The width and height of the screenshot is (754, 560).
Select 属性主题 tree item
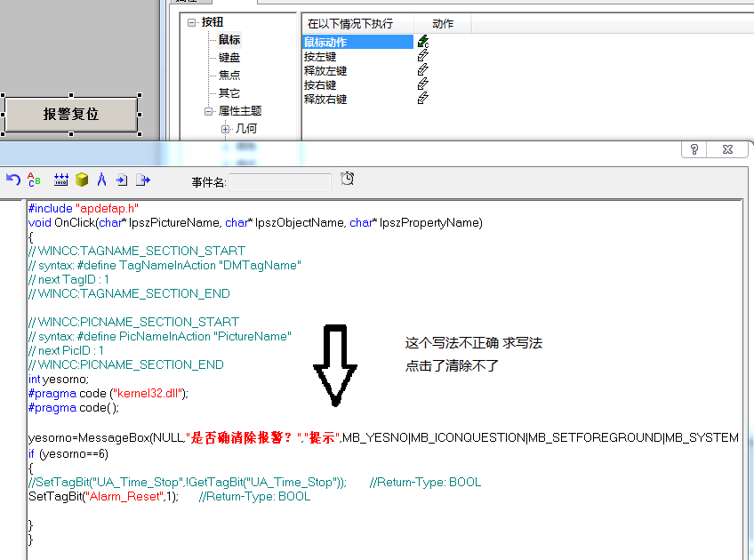point(239,111)
